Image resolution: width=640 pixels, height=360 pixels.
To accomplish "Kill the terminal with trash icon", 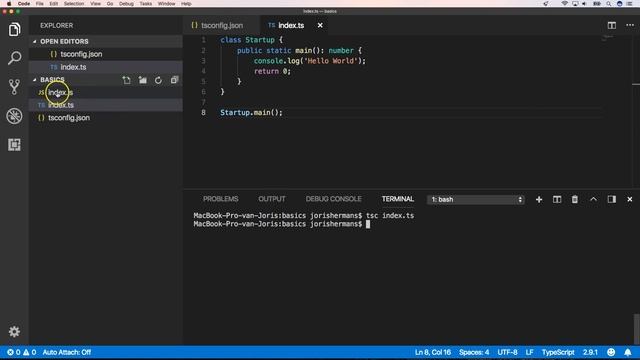I will 575,199.
